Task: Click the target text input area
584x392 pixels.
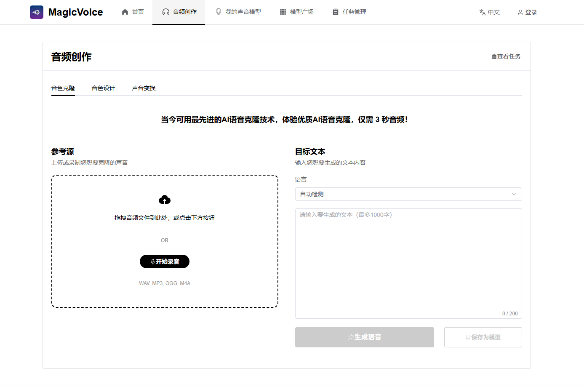Action: point(408,261)
